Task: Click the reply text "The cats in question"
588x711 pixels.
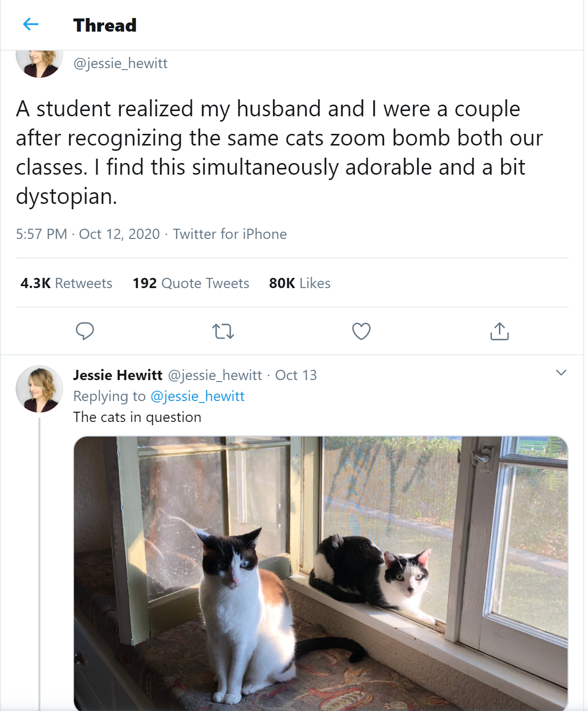Action: pyautogui.click(x=137, y=417)
